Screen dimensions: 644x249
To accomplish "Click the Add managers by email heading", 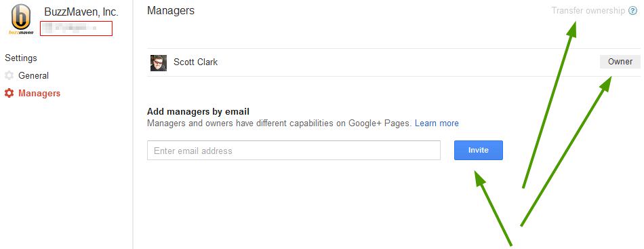I will 199,111.
